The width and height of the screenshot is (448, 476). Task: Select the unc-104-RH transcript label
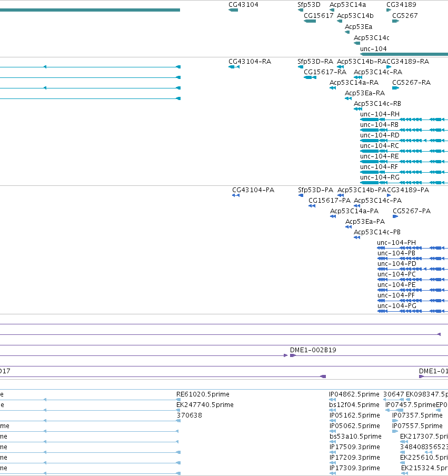pyautogui.click(x=380, y=114)
